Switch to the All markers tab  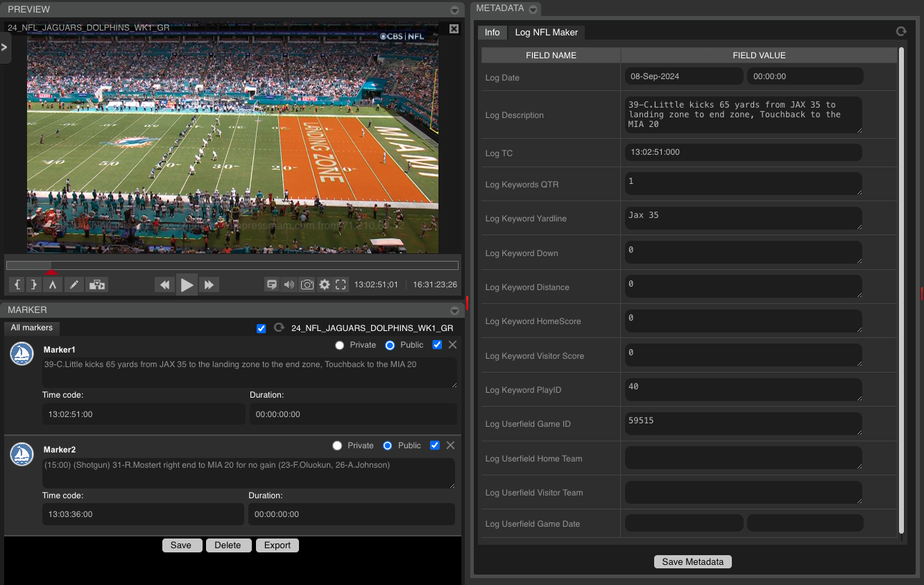[32, 328]
